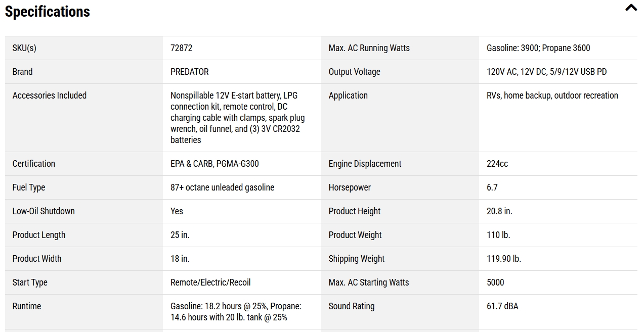
Task: Click EPA & CARB, PGMA-G300 certification value
Action: pos(214,164)
